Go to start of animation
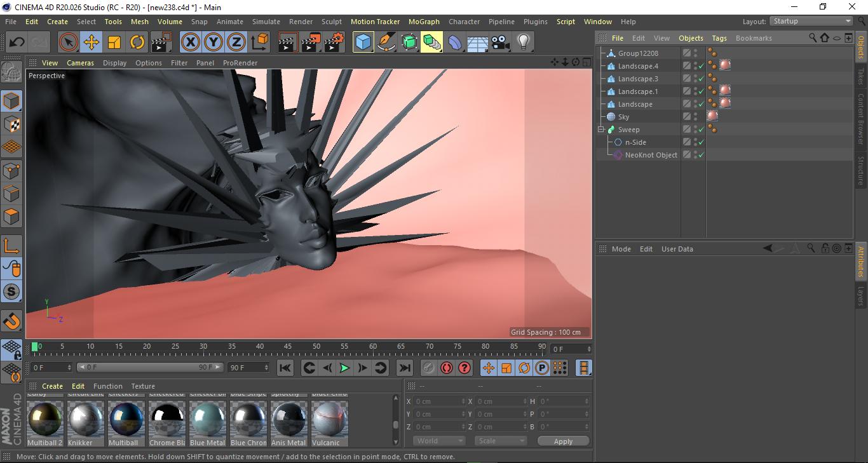The width and height of the screenshot is (868, 463). pos(285,368)
